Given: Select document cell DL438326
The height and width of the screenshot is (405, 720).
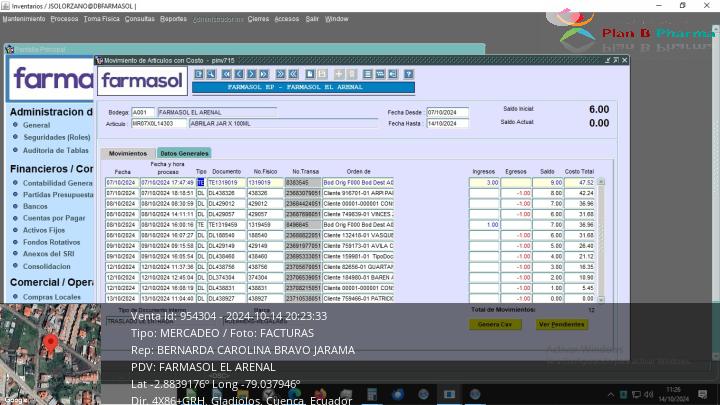Looking at the screenshot, I should pyautogui.click(x=227, y=193).
